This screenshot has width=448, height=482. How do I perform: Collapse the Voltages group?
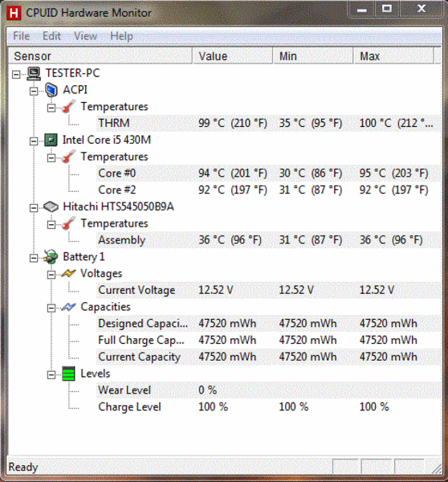pos(51,275)
